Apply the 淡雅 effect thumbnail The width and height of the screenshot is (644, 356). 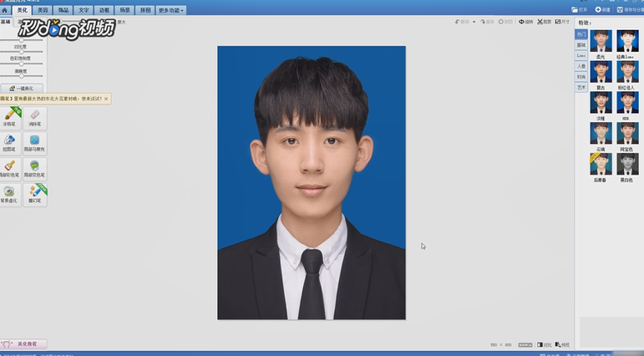(601, 102)
